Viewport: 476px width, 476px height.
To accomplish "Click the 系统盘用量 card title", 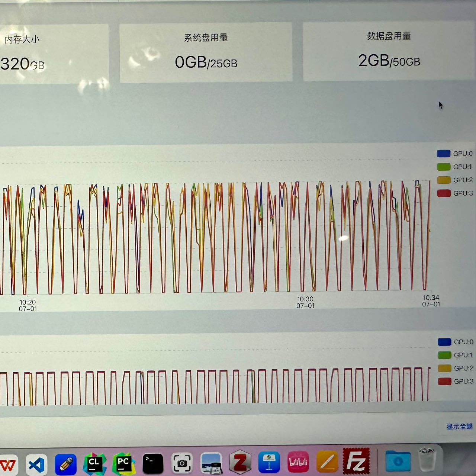I will 206,38.
